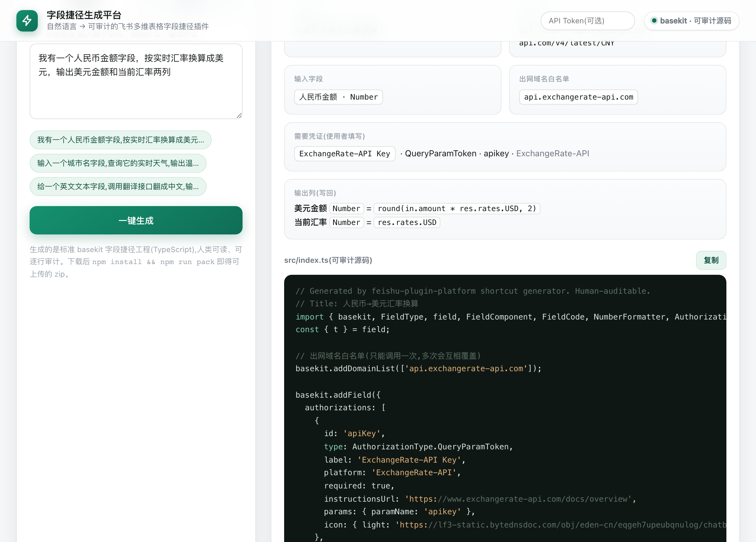Click the API Token(可选) input field

(587, 21)
